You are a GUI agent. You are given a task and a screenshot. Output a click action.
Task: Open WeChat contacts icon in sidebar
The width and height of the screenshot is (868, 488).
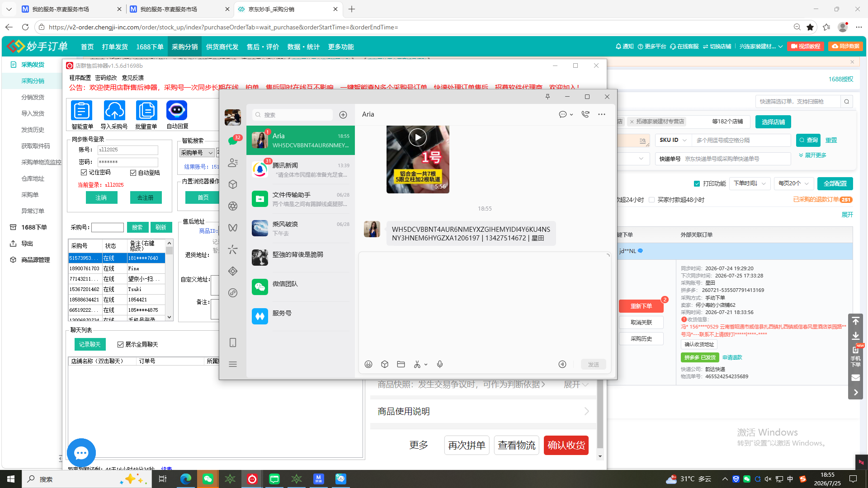pyautogui.click(x=233, y=163)
